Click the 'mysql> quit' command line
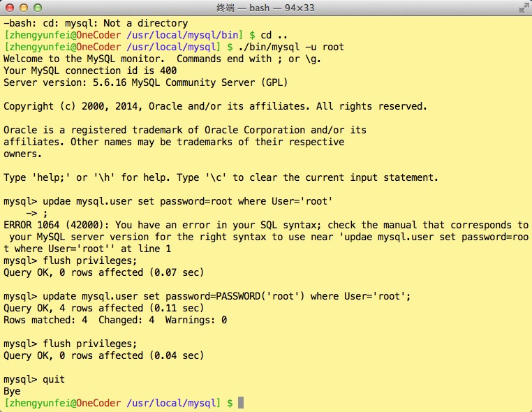Screen dimensions: 532x412 click(x=34, y=379)
